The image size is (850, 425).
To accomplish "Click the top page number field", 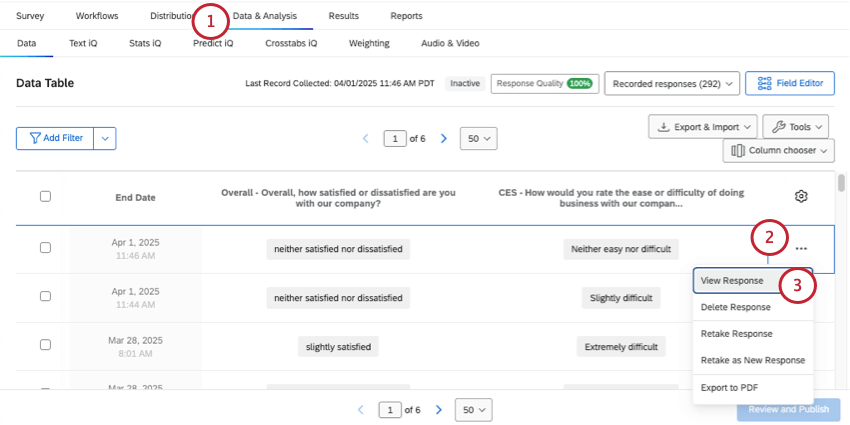I will point(395,138).
